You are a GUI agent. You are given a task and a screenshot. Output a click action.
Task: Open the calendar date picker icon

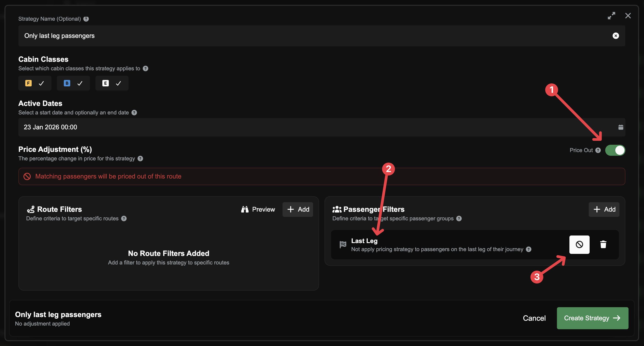[x=621, y=127]
